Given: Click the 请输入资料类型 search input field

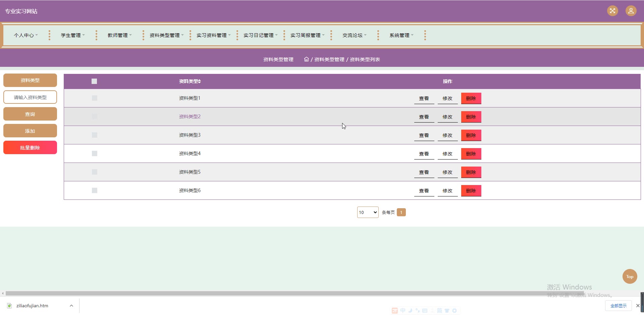Looking at the screenshot, I should 30,97.
